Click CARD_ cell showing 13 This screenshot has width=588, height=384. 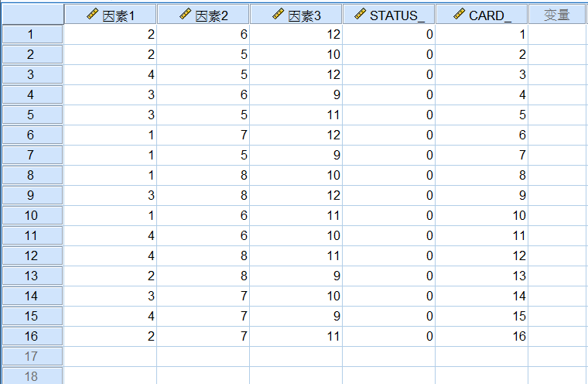[482, 276]
